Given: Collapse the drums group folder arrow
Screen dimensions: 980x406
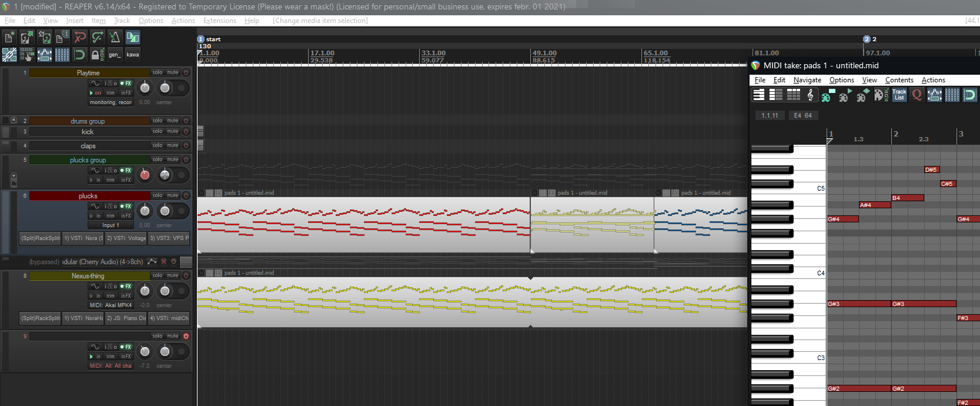Looking at the screenshot, I should pyautogui.click(x=14, y=120).
